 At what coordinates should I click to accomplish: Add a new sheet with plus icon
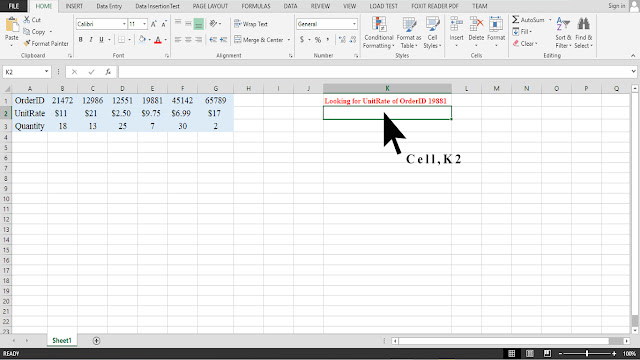coord(96,340)
